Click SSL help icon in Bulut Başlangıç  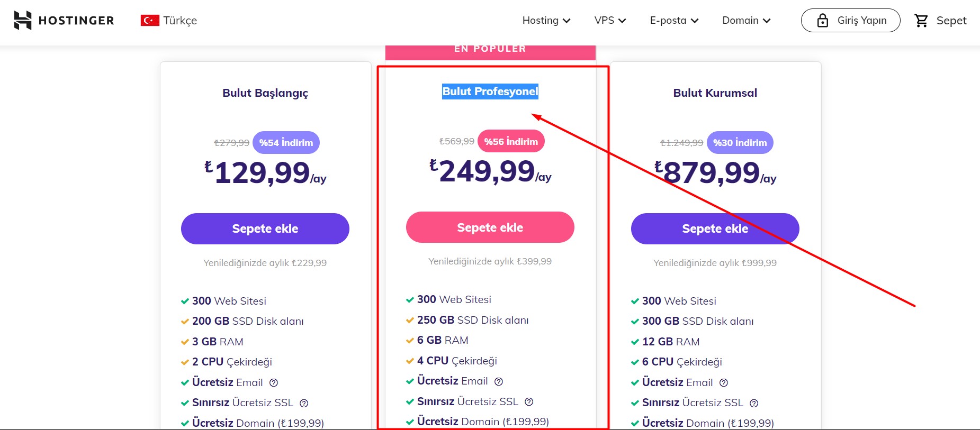click(x=304, y=403)
